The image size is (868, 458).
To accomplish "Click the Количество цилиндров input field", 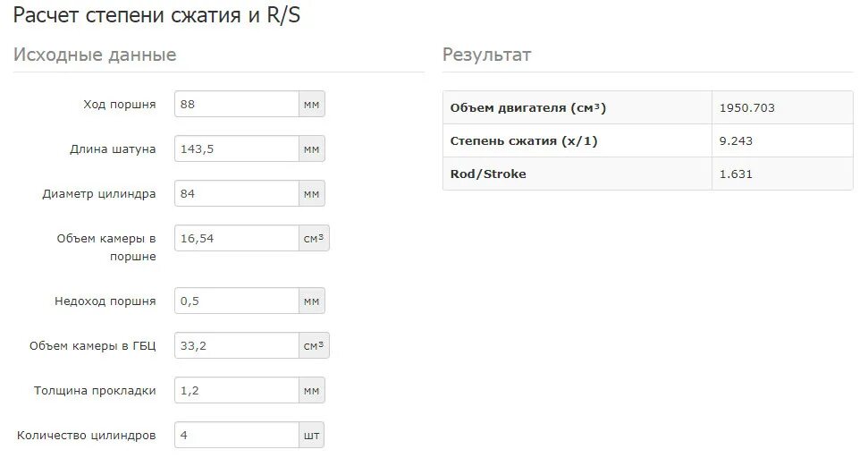I will coord(236,436).
